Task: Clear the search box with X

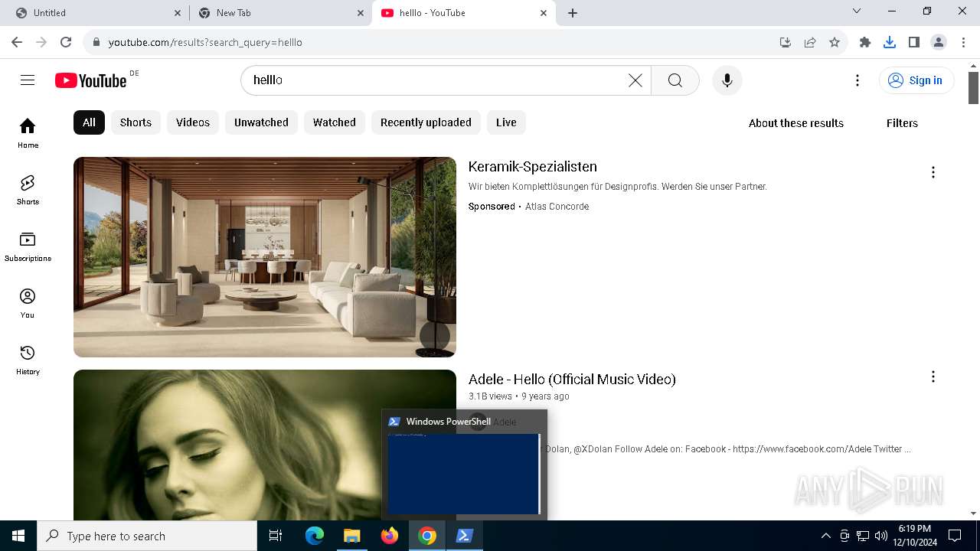Action: click(x=635, y=80)
